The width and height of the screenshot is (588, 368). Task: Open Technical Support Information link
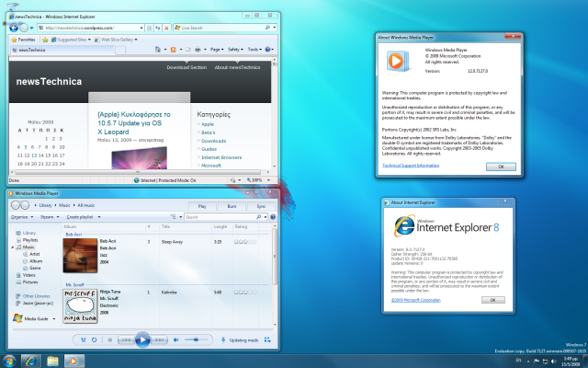(x=411, y=166)
